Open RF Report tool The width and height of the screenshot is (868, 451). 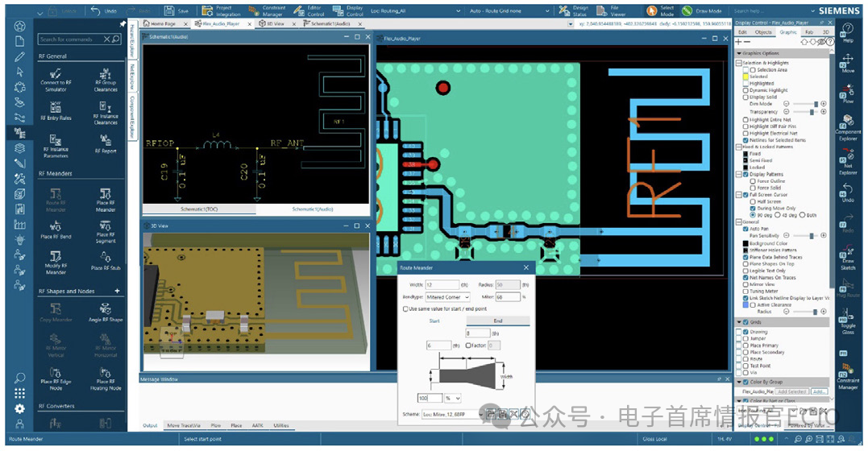click(x=106, y=143)
